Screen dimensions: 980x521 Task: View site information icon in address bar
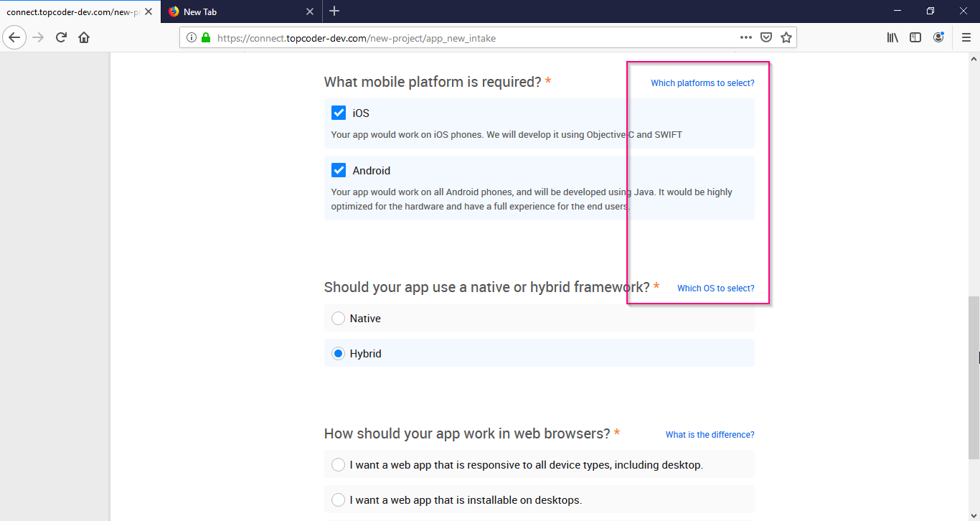pos(192,38)
